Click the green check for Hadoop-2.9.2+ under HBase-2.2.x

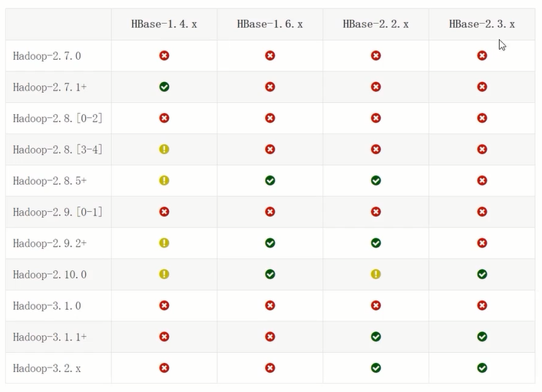375,242
